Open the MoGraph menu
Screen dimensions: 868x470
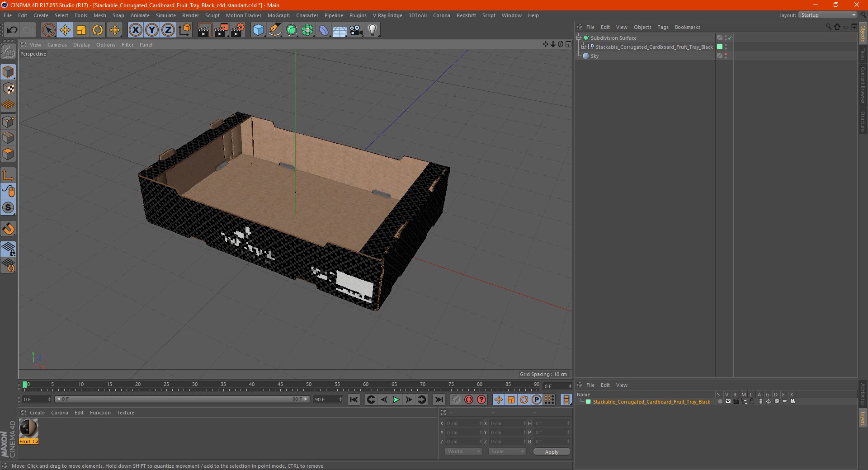point(278,15)
